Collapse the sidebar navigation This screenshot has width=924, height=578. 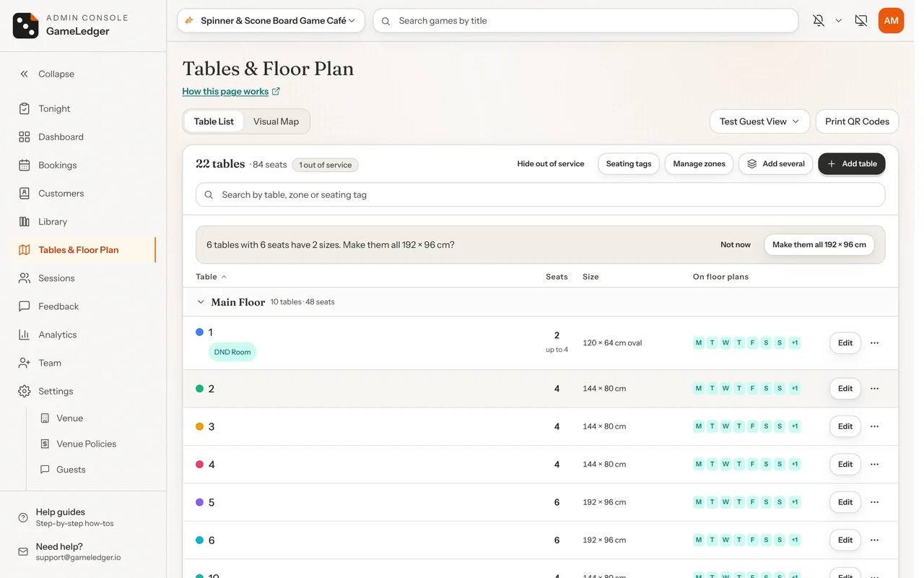[x=47, y=74]
